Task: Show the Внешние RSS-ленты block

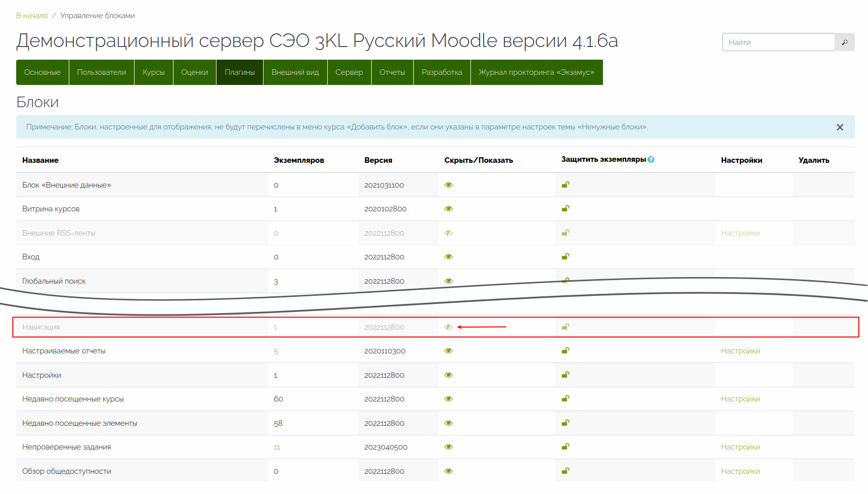Action: pos(448,233)
